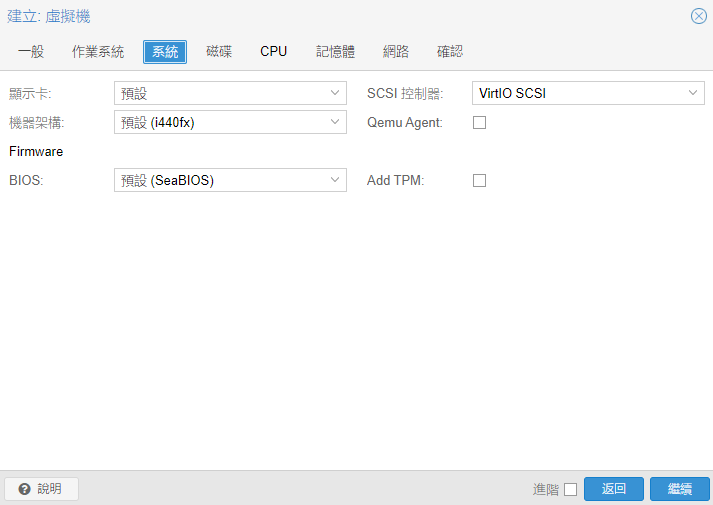Enable the Qemu Agent checkbox
713x505 pixels.
click(x=479, y=123)
